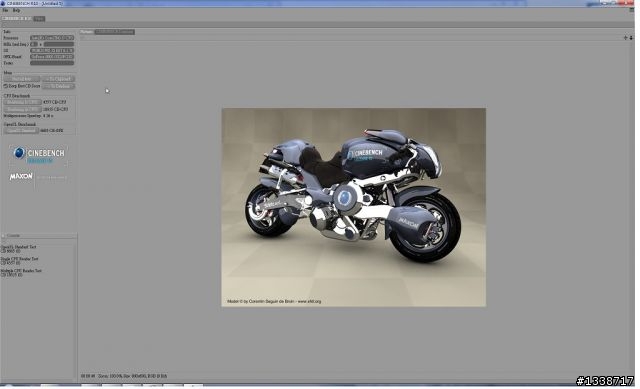The image size is (640, 389).
Task: Toggle the Keep Best CB Score checkbox
Action: click(6, 86)
